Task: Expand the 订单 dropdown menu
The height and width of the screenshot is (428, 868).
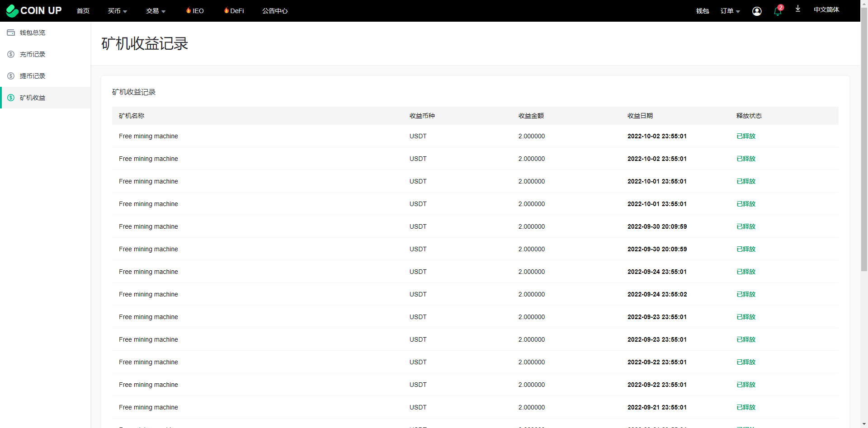Action: [730, 11]
